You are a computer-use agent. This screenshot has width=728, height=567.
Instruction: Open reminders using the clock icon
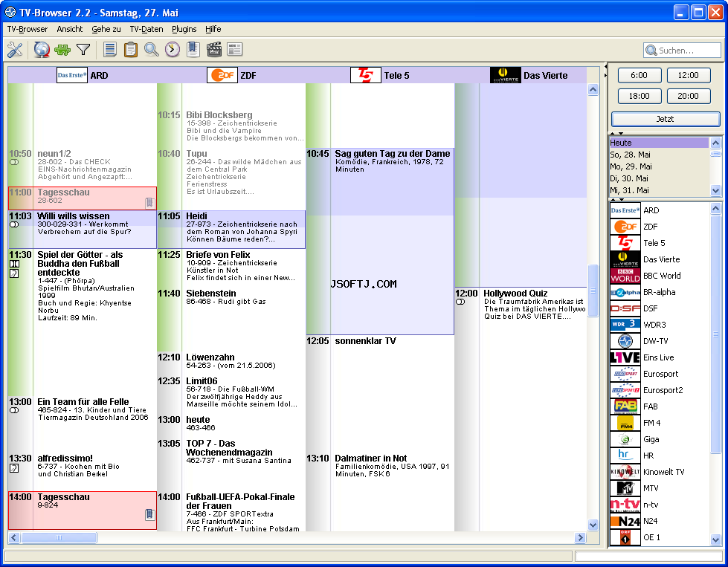point(173,50)
